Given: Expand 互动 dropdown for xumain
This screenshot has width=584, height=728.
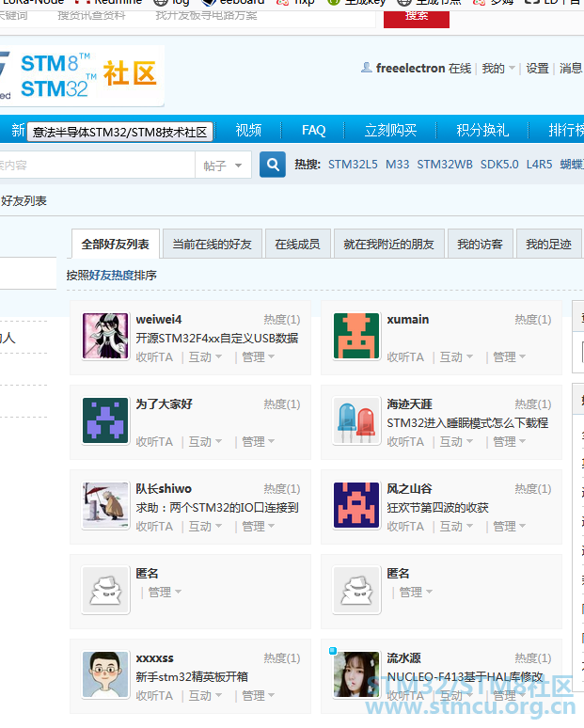Looking at the screenshot, I should (x=456, y=357).
